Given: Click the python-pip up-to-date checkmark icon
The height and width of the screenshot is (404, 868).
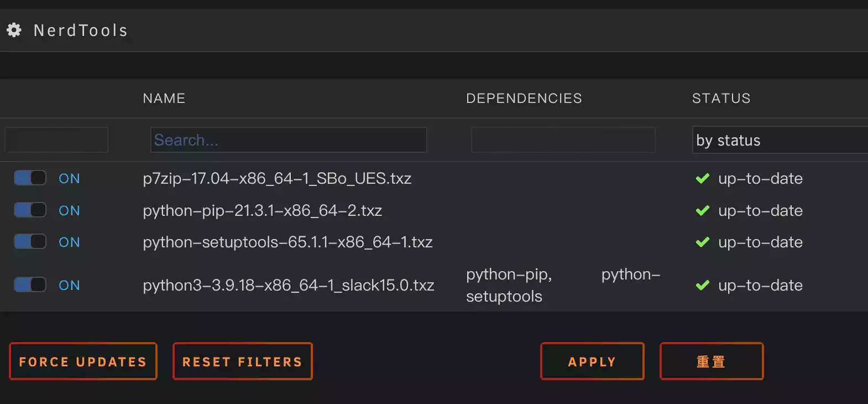Looking at the screenshot, I should [x=702, y=210].
